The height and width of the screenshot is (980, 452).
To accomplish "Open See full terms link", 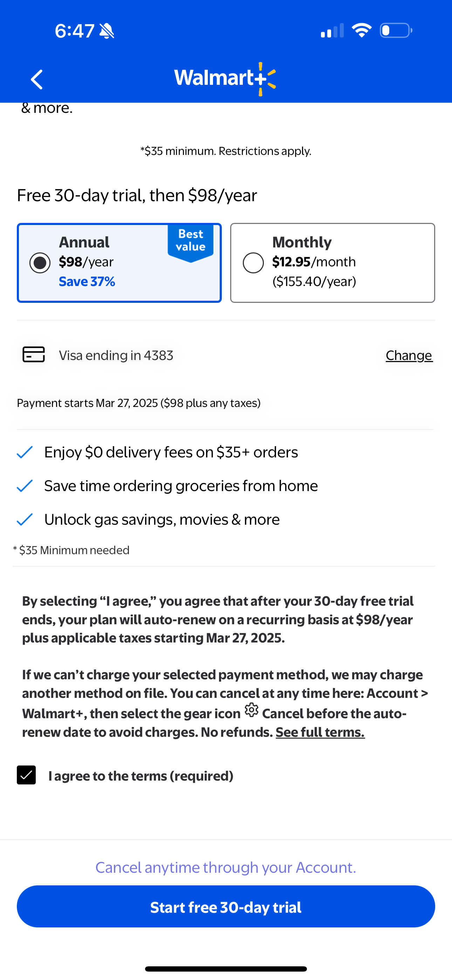I will pyautogui.click(x=320, y=732).
